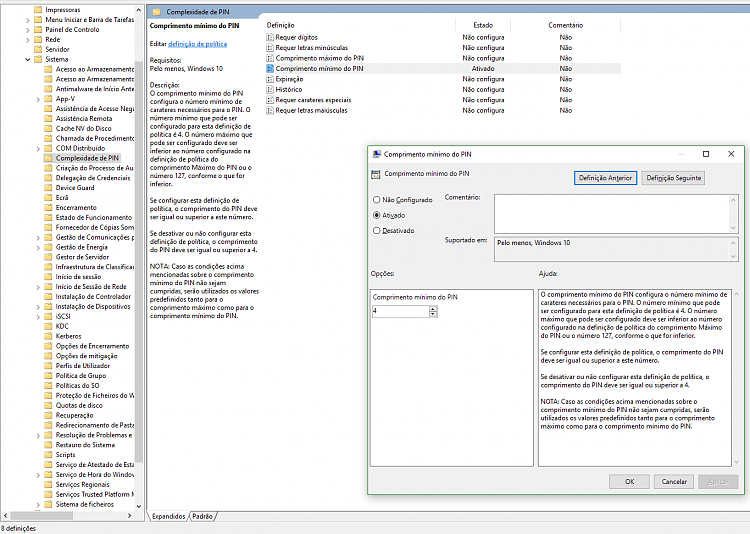Click the Requer carateres especiais policy icon
Image resolution: width=750 pixels, height=534 pixels.
pos(270,100)
